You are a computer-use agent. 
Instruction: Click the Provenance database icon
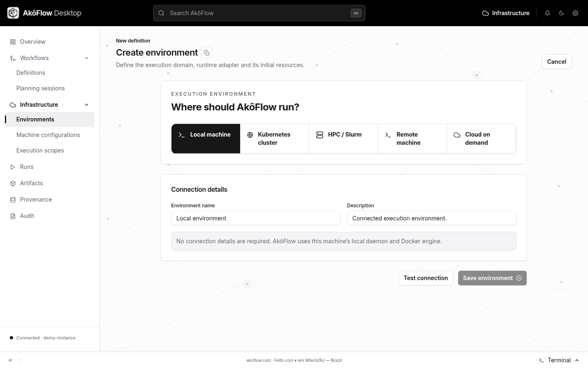pos(13,200)
